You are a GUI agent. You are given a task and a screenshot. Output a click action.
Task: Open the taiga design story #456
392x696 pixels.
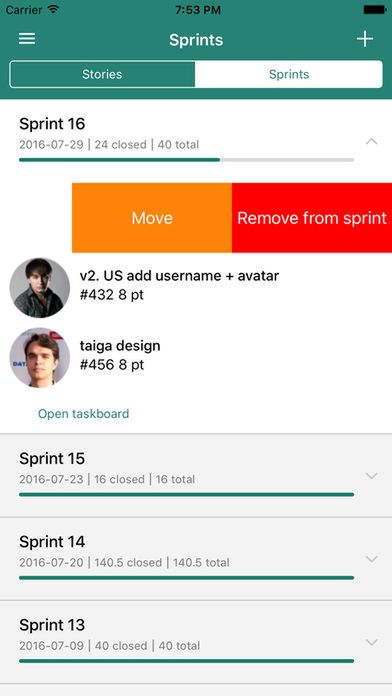[x=120, y=355]
